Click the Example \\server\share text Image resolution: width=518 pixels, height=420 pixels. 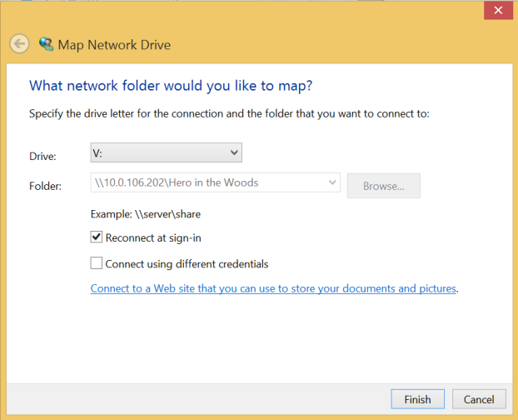click(146, 214)
